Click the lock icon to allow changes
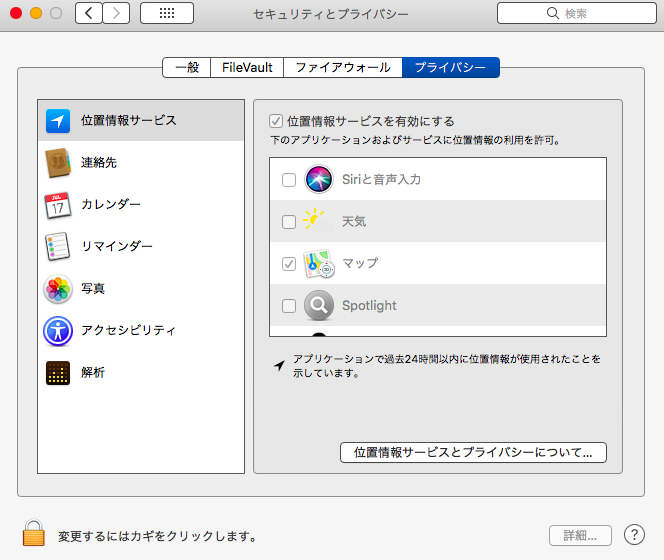 click(x=33, y=533)
